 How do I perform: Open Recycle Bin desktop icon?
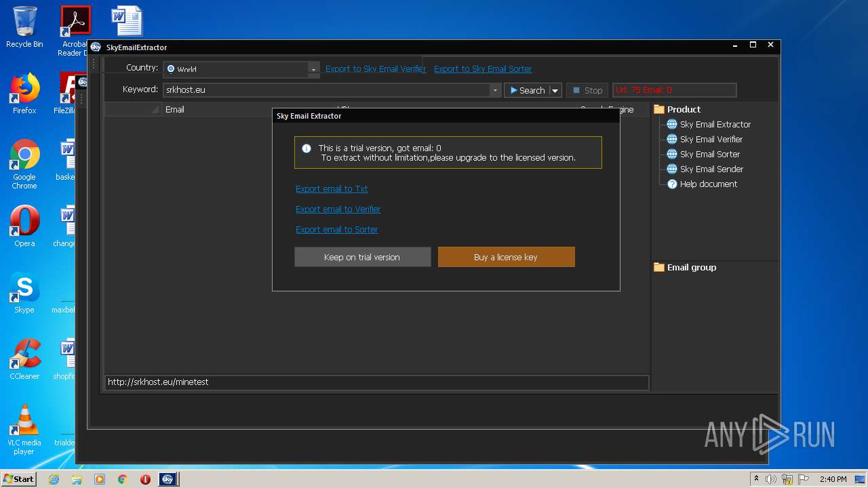[x=24, y=27]
